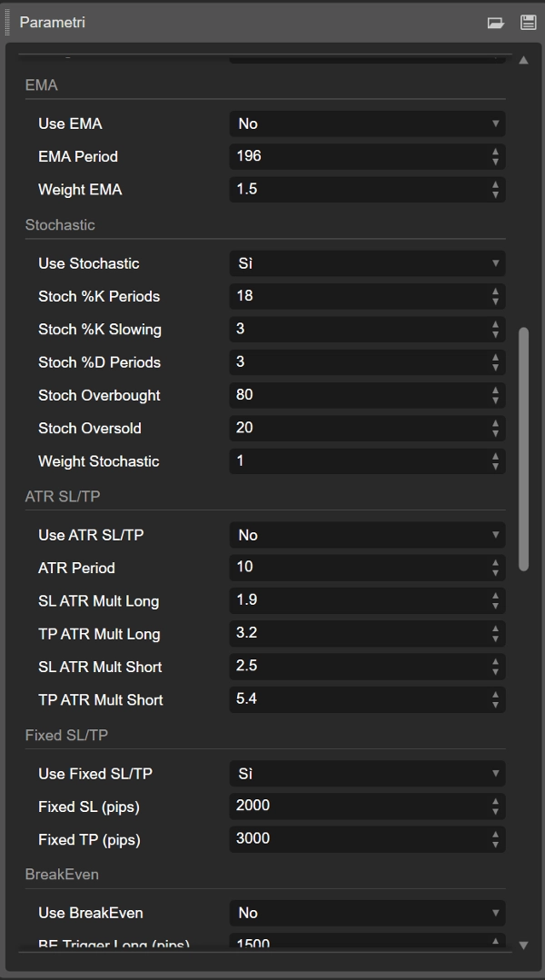Increase Stoch %K Periods value
The height and width of the screenshot is (980, 545).
496,292
